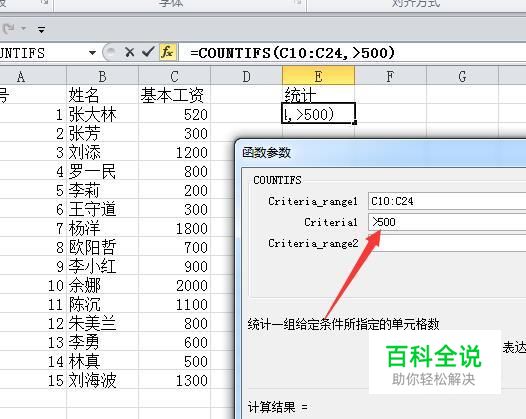Click the 统计 header cell

(318, 95)
